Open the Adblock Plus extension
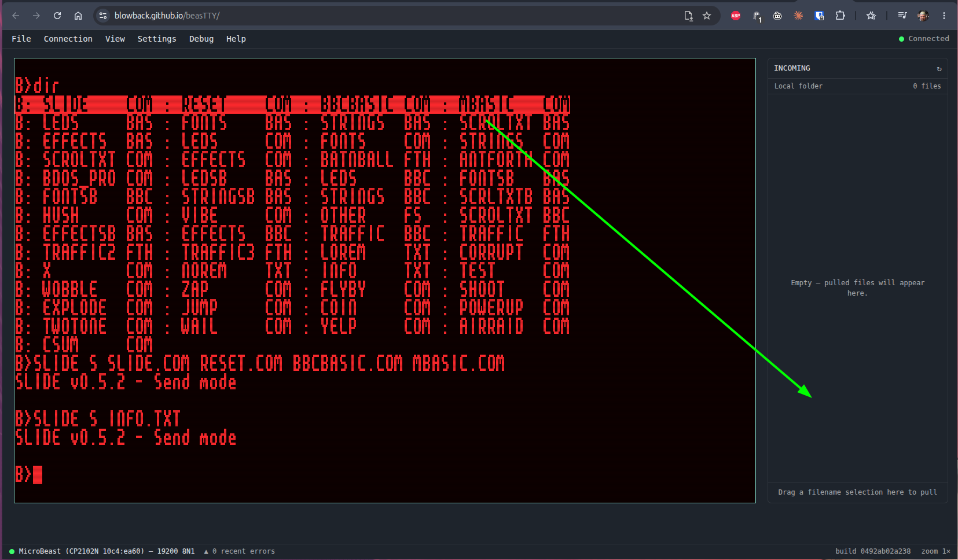Viewport: 958px width, 560px height. pos(736,16)
